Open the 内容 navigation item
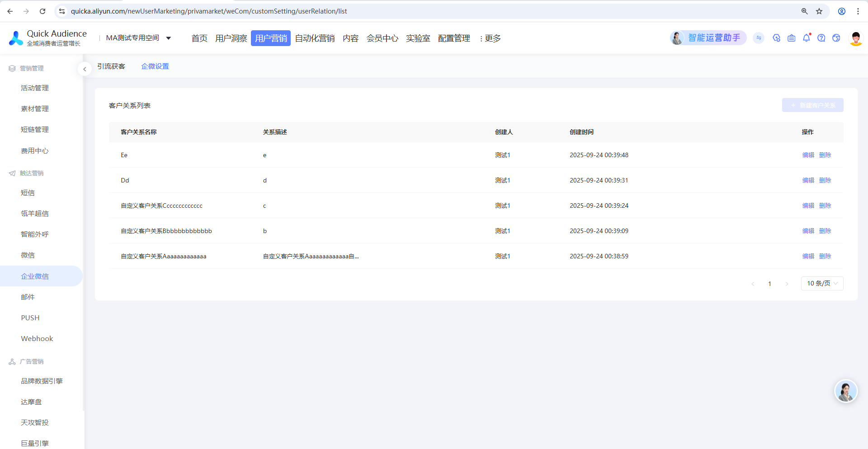Screen dimensions: 868x449 (350, 38)
